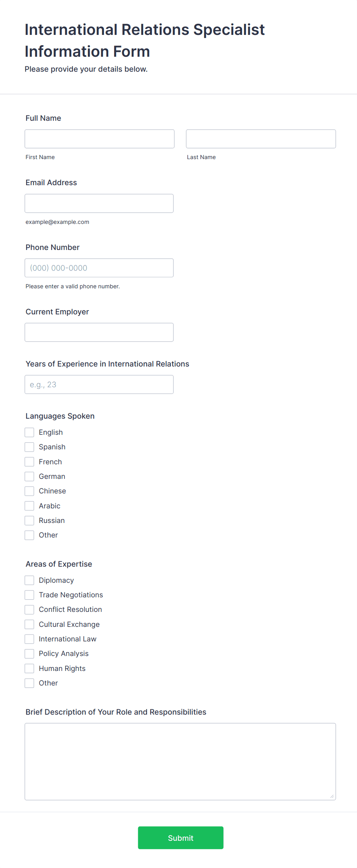The width and height of the screenshot is (357, 868).
Task: Click the Last Name input field
Action: (261, 139)
